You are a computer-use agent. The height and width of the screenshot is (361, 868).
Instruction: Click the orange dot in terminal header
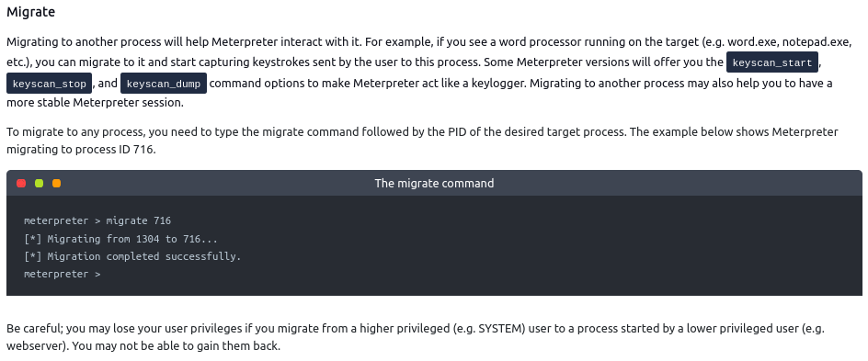(x=56, y=183)
